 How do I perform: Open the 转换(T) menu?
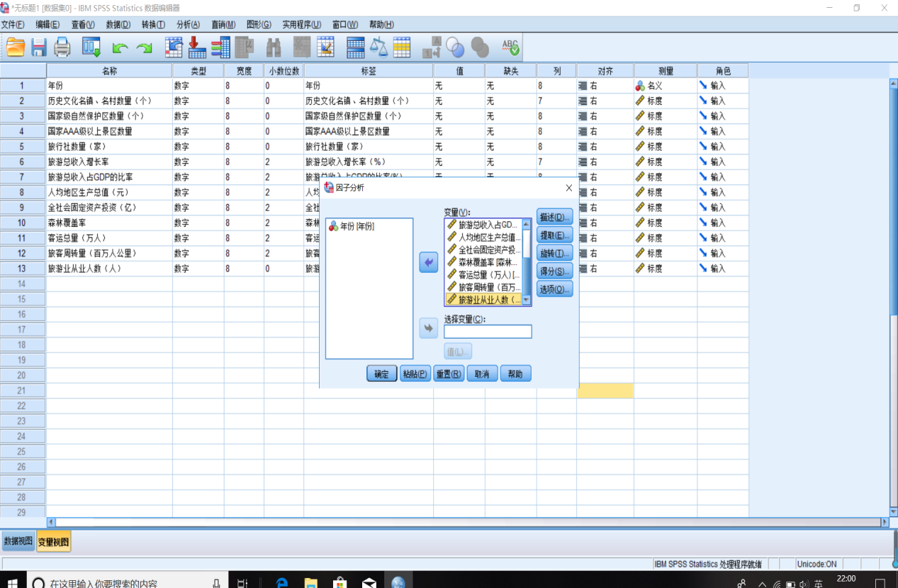(x=153, y=25)
